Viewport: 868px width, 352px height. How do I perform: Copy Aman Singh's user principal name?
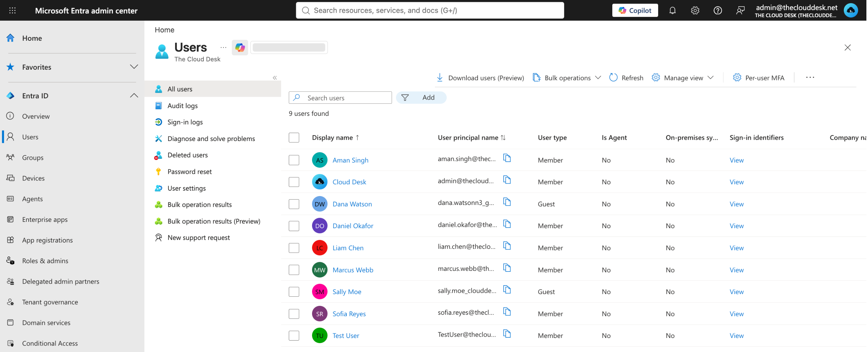pos(507,158)
